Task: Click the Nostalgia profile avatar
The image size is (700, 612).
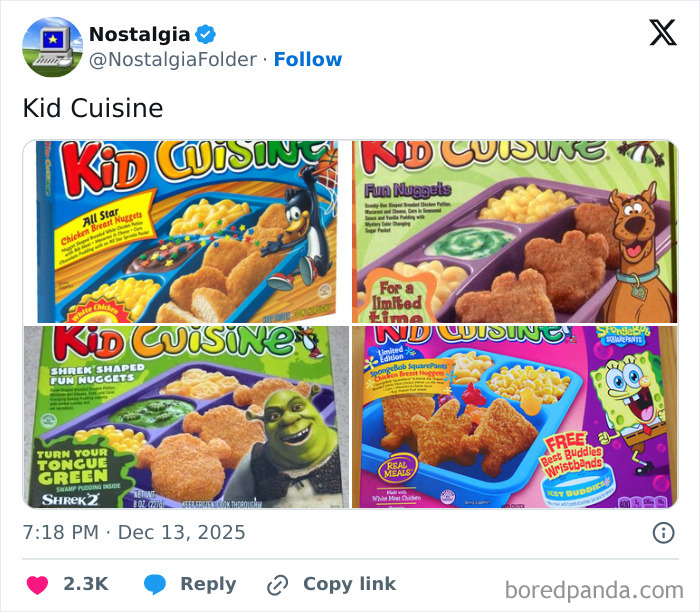Action: coord(52,47)
